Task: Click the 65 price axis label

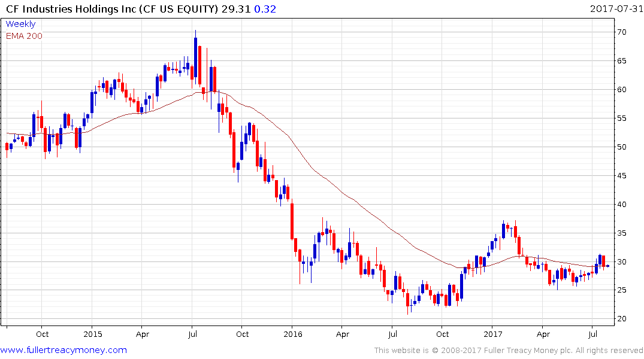Action: pos(621,60)
